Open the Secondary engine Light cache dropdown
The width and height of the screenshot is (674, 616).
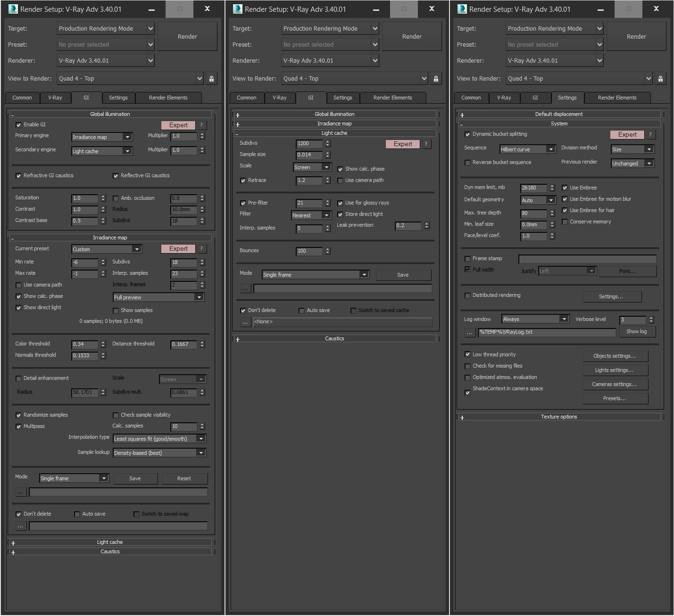(101, 151)
